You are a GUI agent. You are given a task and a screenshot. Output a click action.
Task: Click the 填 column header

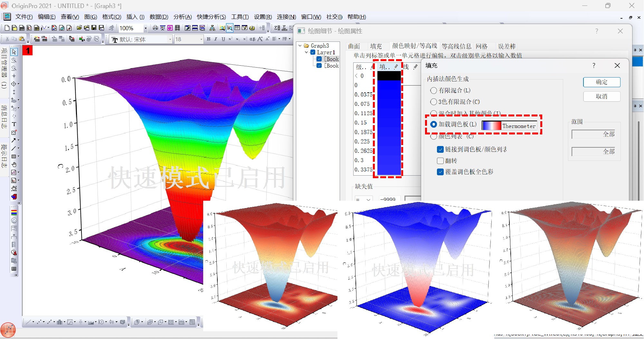(x=389, y=67)
